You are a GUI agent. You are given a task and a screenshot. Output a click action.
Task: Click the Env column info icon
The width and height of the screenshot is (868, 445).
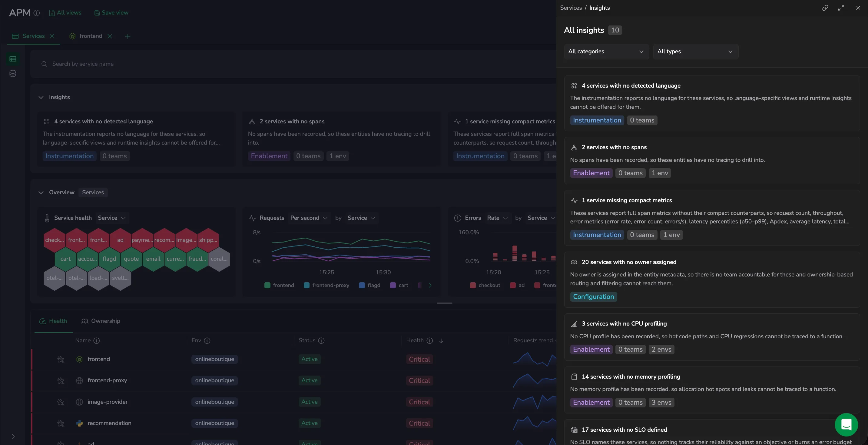[207, 340]
